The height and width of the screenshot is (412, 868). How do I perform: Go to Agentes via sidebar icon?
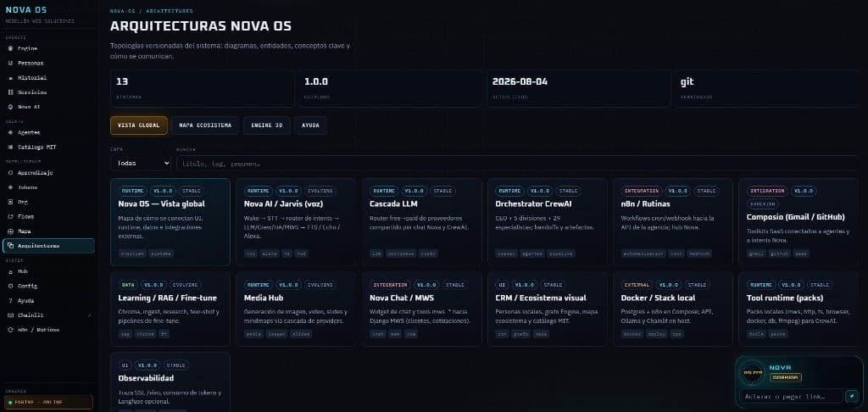(10, 133)
